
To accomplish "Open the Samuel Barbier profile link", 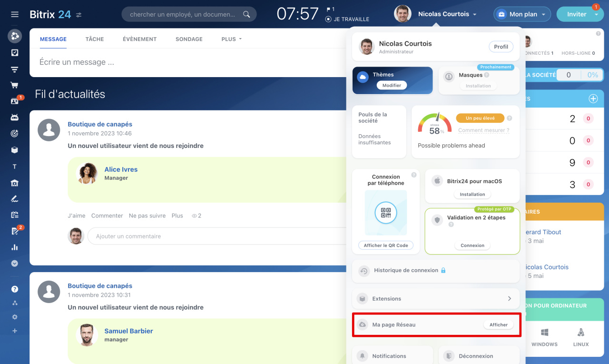I will tap(128, 331).
